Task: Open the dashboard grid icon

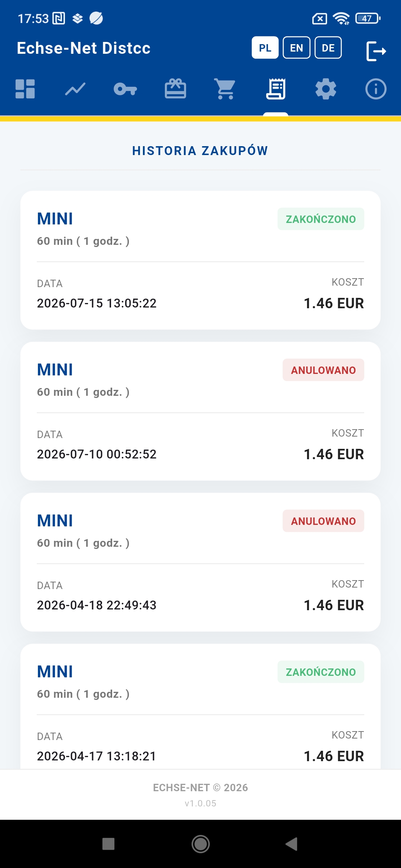Action: [25, 89]
